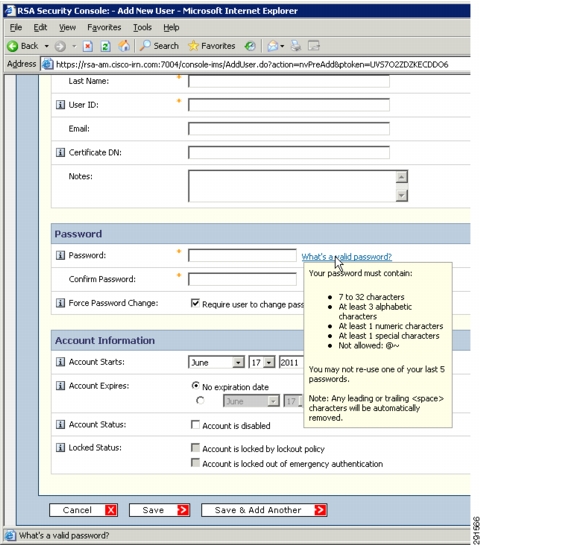
Task: Click the page icon in address bar
Action: coord(47,64)
